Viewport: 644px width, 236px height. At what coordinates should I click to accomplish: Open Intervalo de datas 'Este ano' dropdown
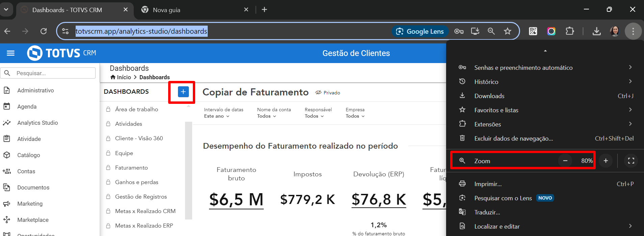pyautogui.click(x=217, y=116)
